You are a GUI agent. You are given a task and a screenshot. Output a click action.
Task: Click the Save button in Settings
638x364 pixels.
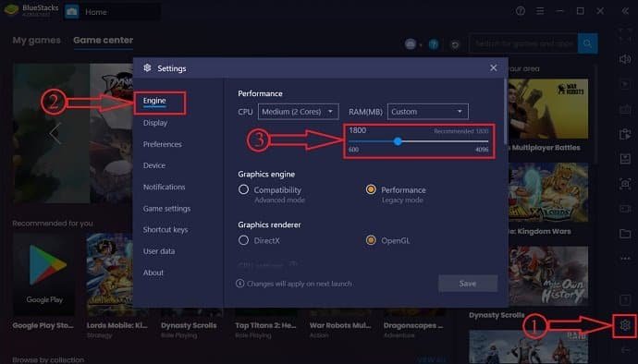point(468,284)
